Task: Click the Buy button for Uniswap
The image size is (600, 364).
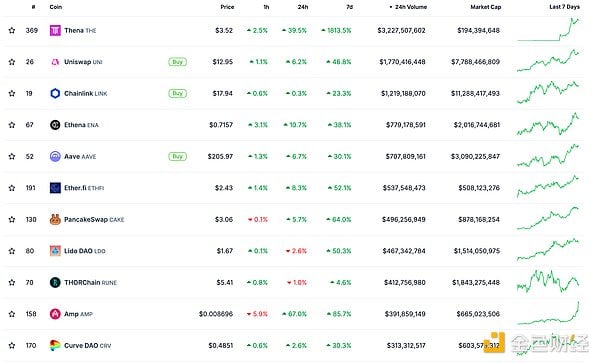Action: pyautogui.click(x=178, y=62)
